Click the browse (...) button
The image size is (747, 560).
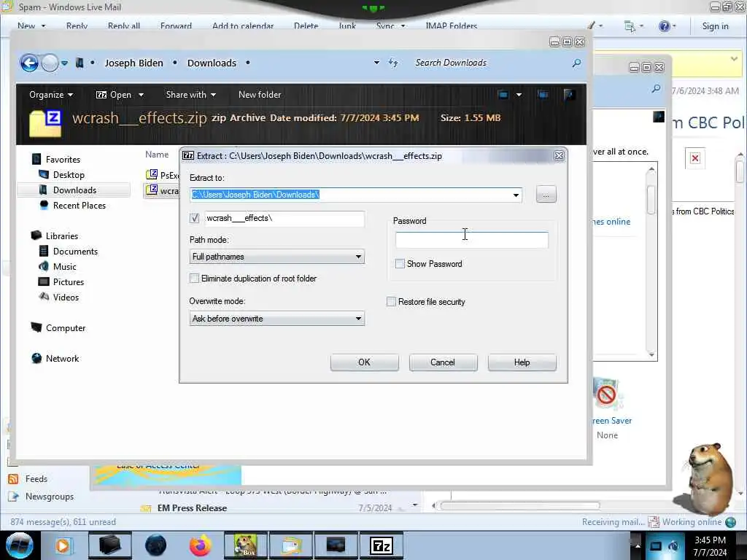click(x=546, y=194)
